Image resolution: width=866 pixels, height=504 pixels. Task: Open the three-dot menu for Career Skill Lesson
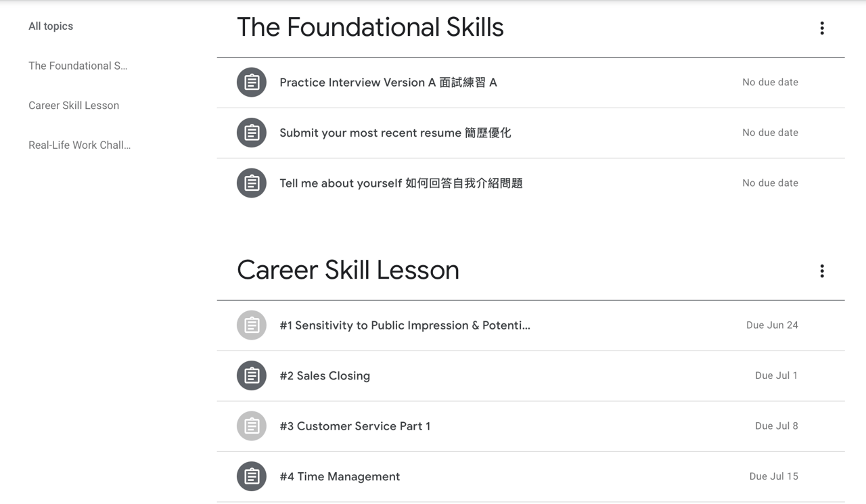click(821, 271)
